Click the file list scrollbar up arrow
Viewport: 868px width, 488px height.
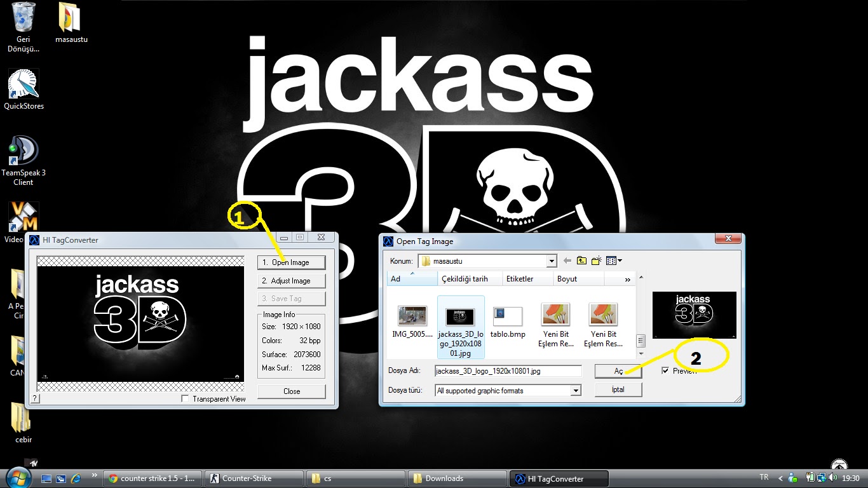coord(641,278)
